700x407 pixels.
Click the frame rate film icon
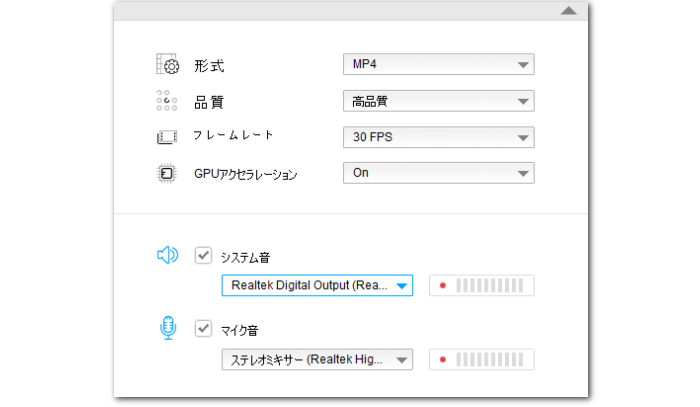[x=167, y=137]
